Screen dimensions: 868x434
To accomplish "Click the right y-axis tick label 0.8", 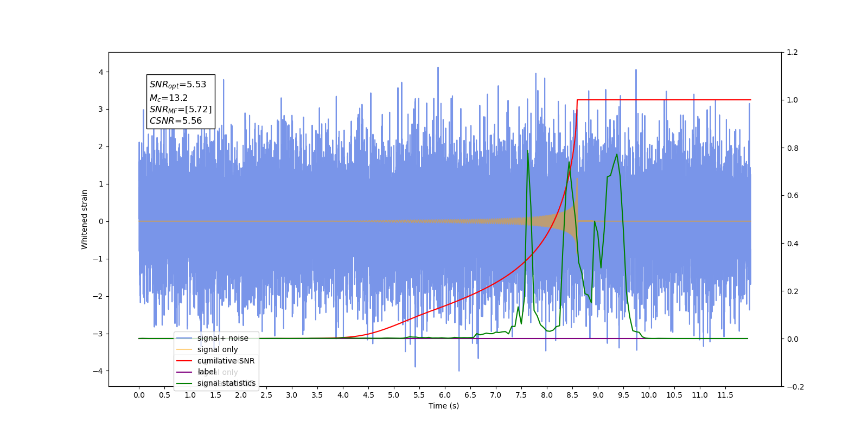I will coord(793,148).
